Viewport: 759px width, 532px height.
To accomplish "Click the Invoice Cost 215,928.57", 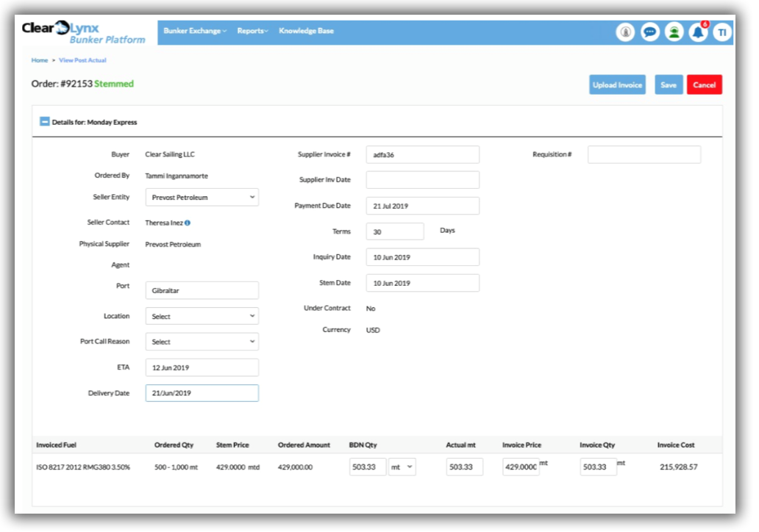I will [679, 467].
